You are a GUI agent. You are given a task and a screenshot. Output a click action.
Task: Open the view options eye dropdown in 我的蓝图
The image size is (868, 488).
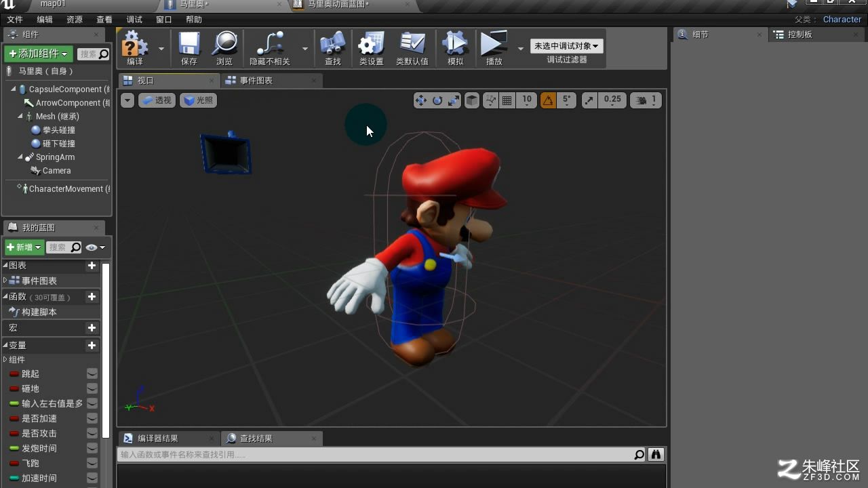(96, 247)
